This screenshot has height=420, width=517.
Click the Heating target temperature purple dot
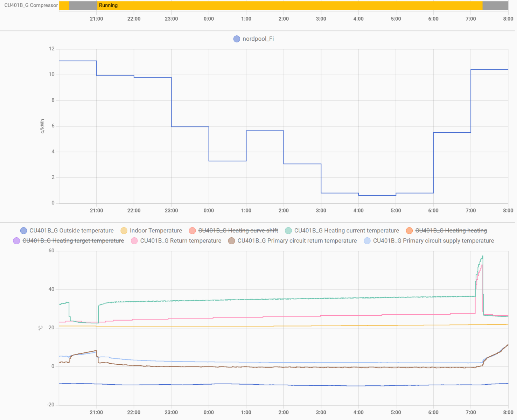(x=16, y=241)
